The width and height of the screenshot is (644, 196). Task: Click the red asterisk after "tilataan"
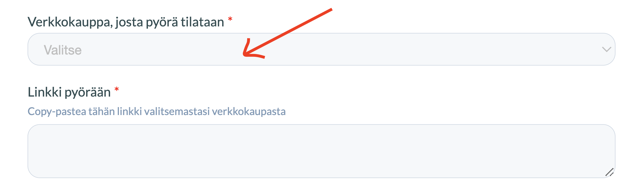(x=230, y=19)
